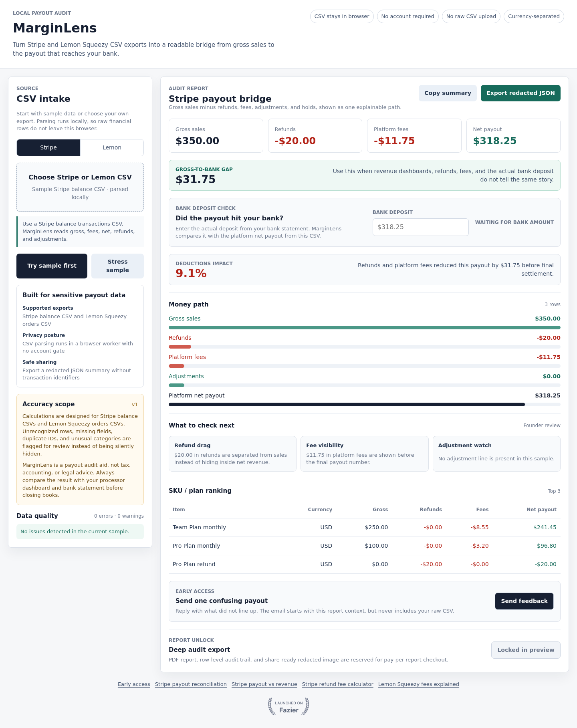Click the Top 3 label in SKU ranking

click(554, 491)
